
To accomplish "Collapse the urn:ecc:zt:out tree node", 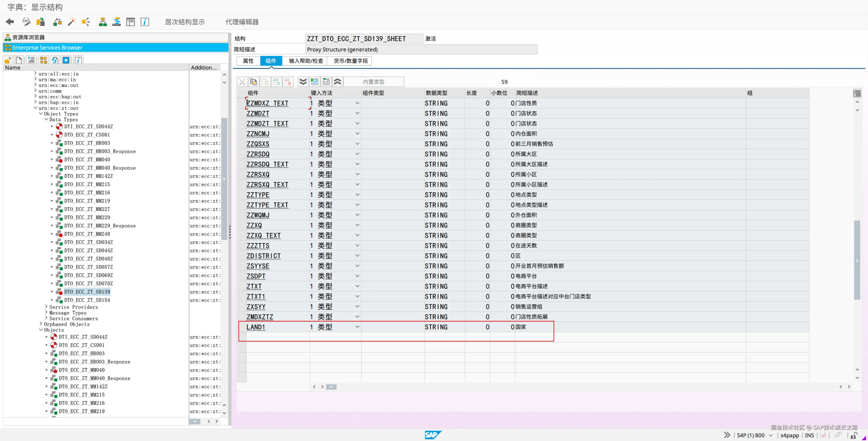I will pyautogui.click(x=35, y=108).
